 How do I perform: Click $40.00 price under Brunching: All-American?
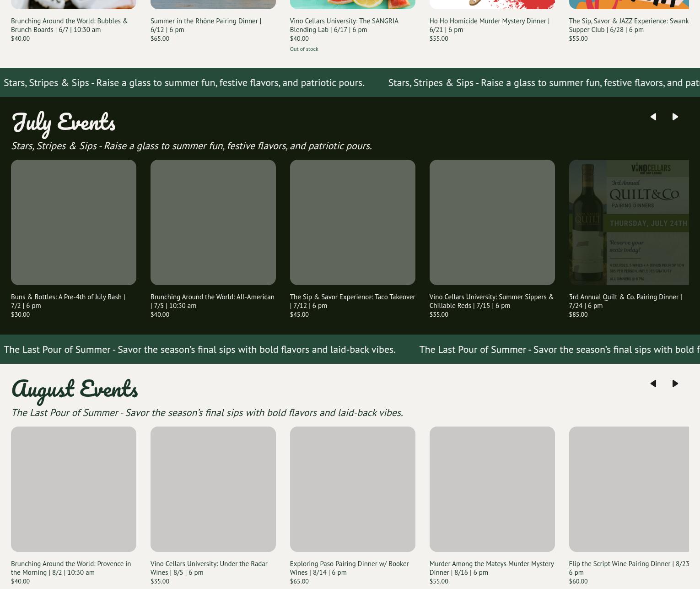coord(160,314)
